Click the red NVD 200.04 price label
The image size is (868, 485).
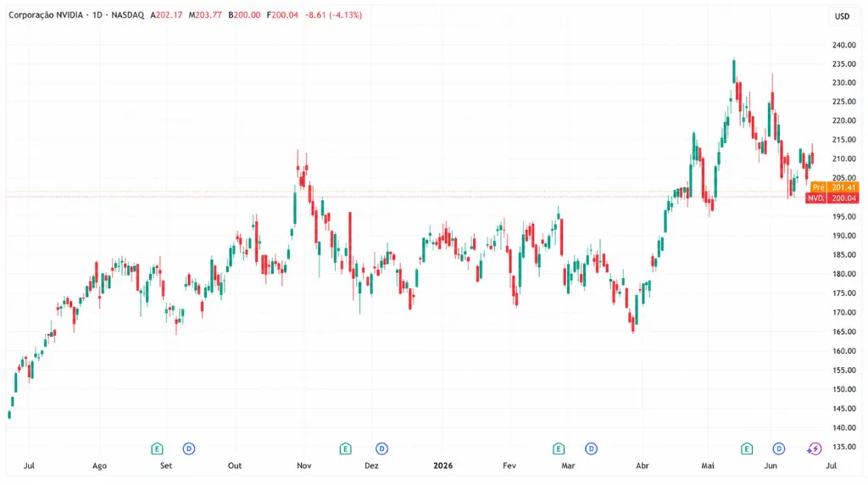(832, 198)
